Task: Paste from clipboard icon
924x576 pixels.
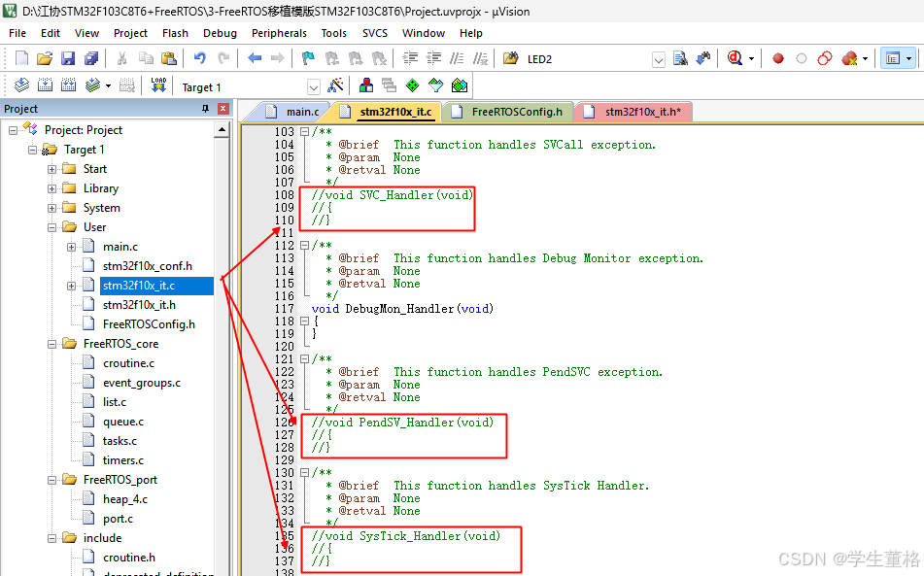Action: tap(169, 58)
